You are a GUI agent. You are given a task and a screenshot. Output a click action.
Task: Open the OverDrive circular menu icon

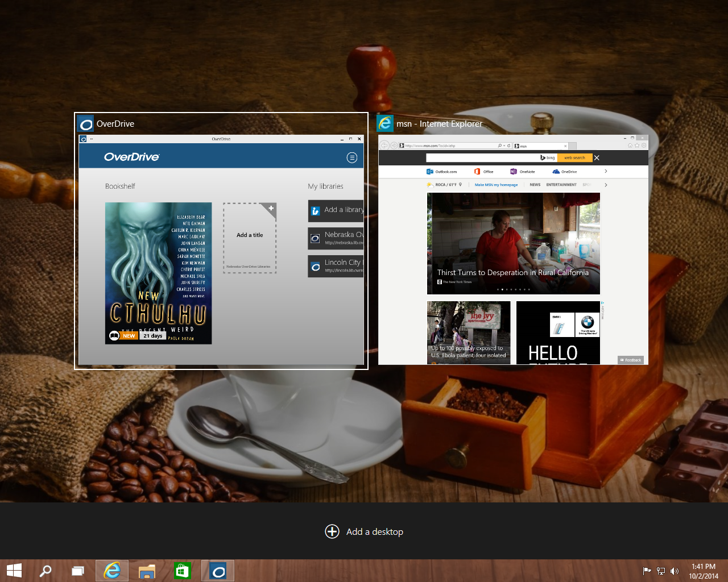[352, 157]
